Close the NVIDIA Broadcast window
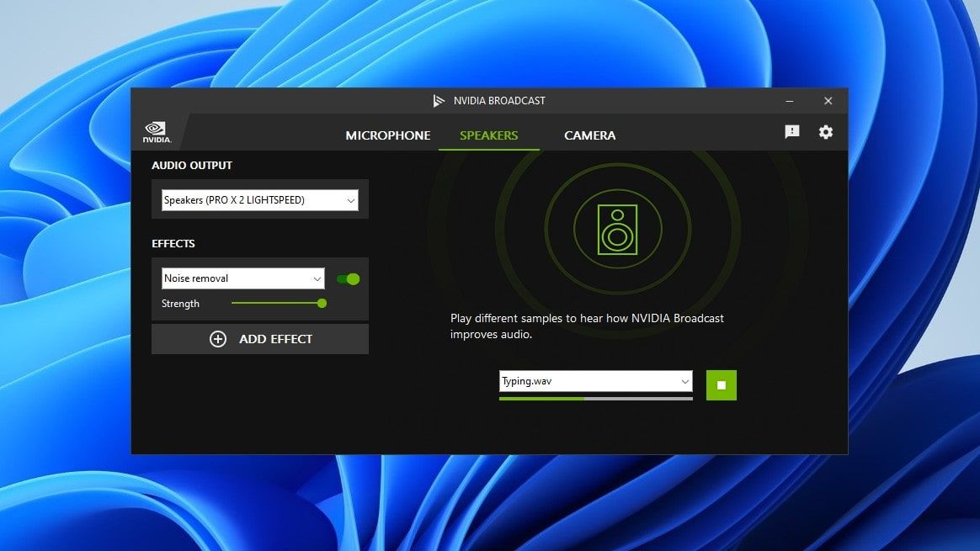 (x=828, y=101)
